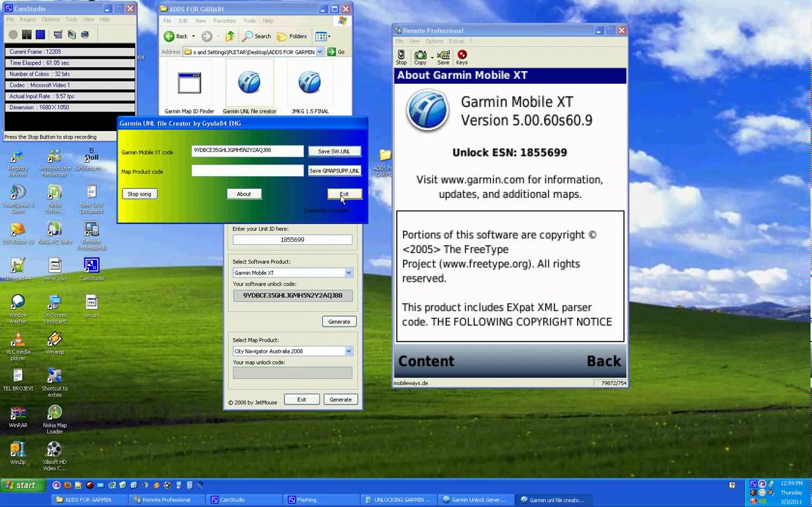Click the Stop icon in Remote Professional
This screenshot has width=812, height=507.
click(x=401, y=58)
